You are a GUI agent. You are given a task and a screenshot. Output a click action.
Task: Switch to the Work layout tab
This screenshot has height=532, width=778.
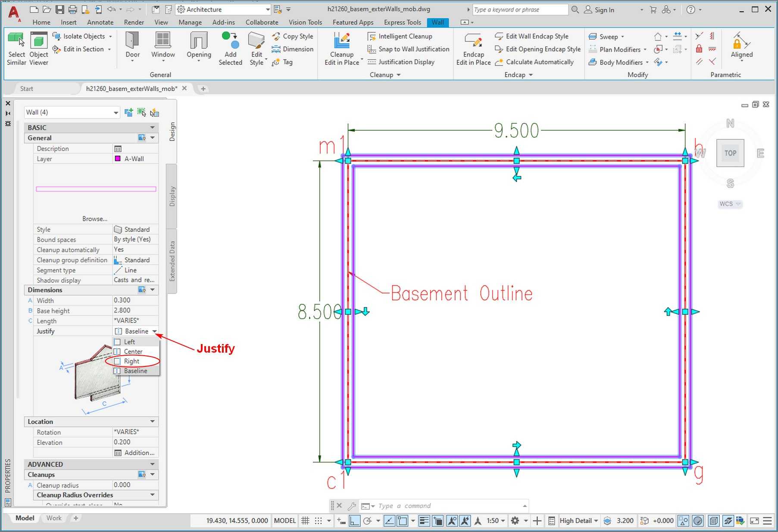(x=54, y=518)
